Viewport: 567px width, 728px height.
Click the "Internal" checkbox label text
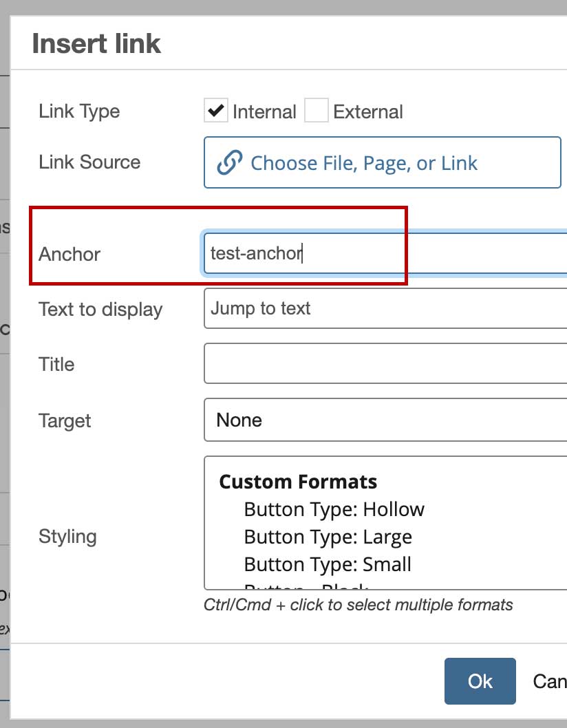click(x=264, y=111)
